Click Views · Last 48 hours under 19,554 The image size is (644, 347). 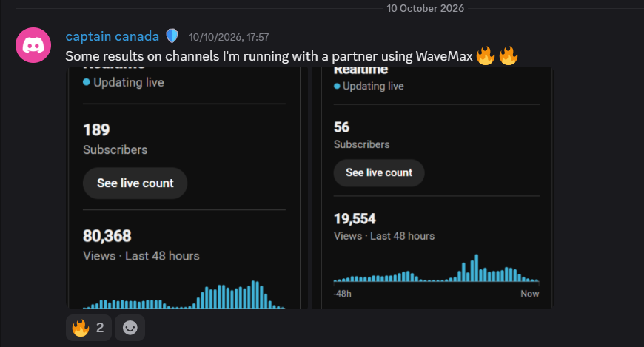coord(384,236)
